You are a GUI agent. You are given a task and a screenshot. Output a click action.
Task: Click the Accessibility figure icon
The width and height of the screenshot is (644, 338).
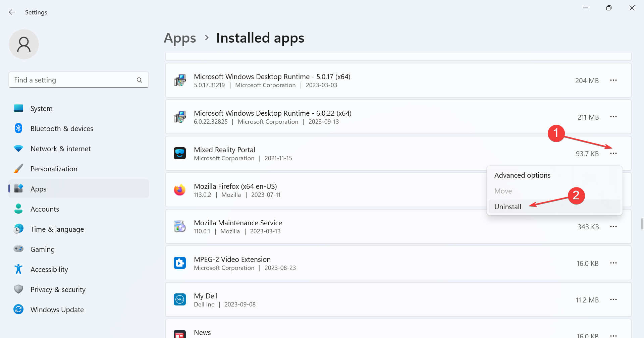click(18, 269)
